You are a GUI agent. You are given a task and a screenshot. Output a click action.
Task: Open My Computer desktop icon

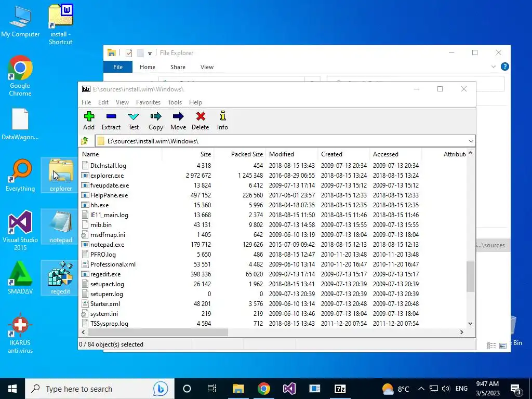coord(20,22)
